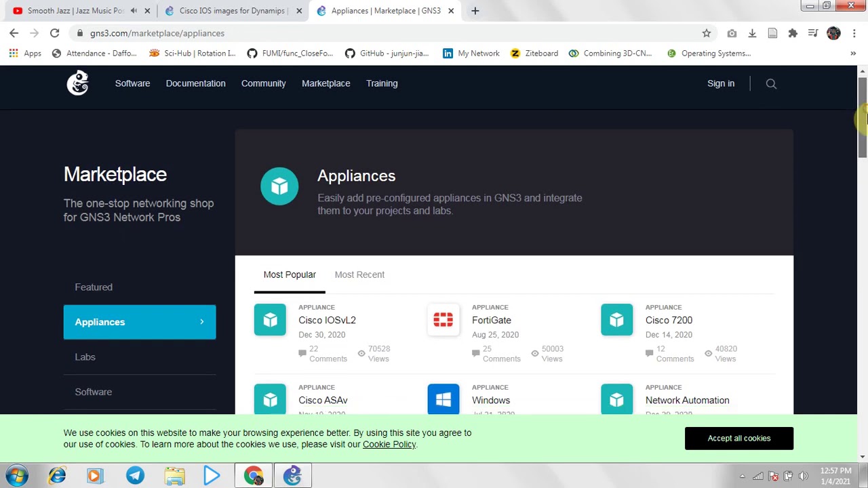Open the Apps shortcut in bookmarks bar
The image size is (868, 488).
coord(25,54)
